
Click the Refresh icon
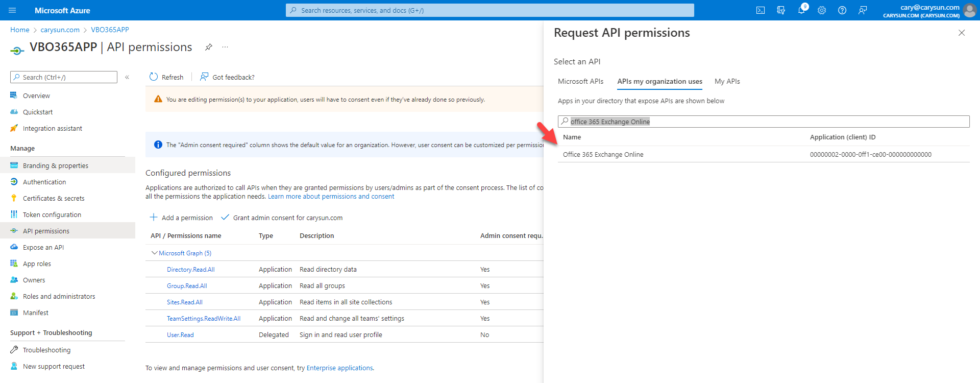pos(154,77)
